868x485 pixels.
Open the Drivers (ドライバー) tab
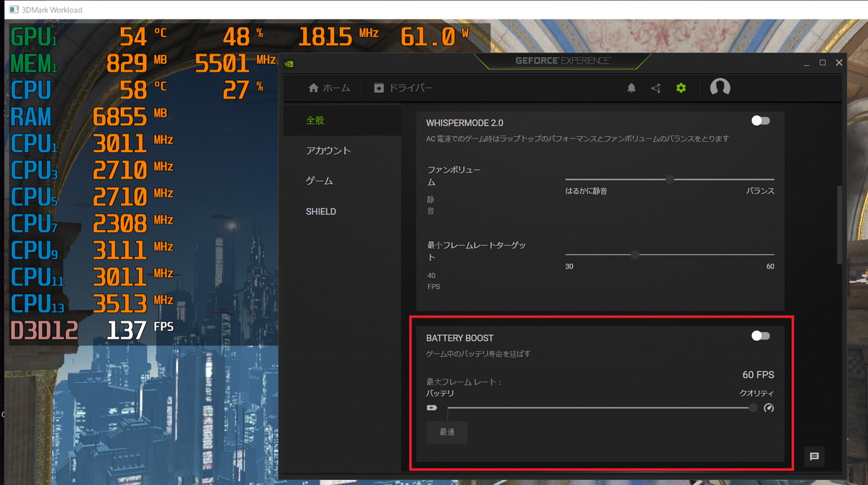(x=404, y=88)
